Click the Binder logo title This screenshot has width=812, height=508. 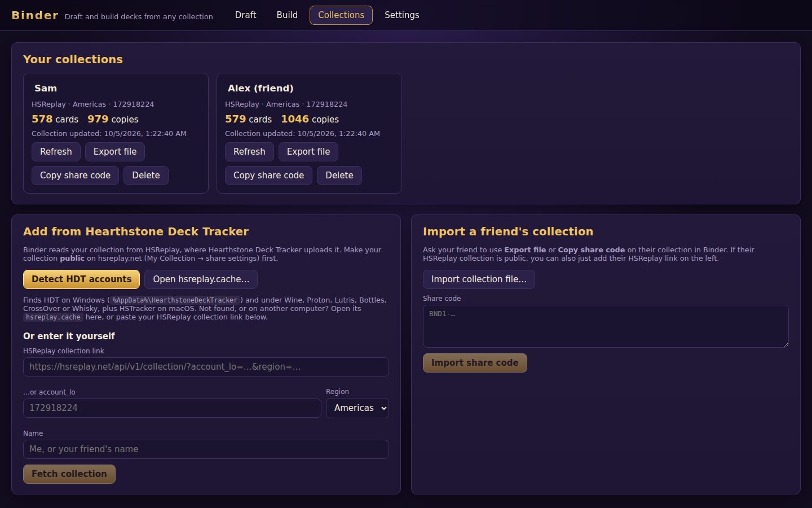coord(35,15)
